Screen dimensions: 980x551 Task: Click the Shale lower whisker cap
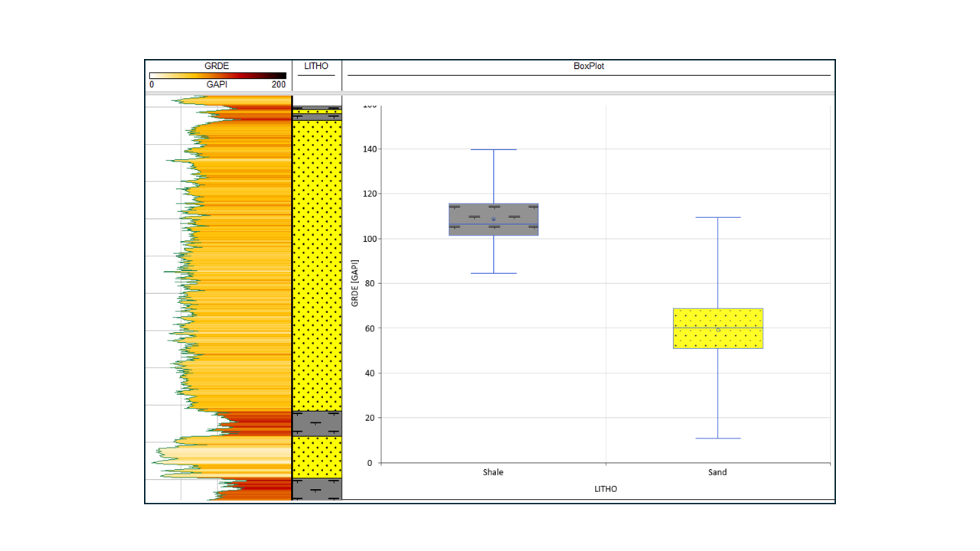[493, 273]
